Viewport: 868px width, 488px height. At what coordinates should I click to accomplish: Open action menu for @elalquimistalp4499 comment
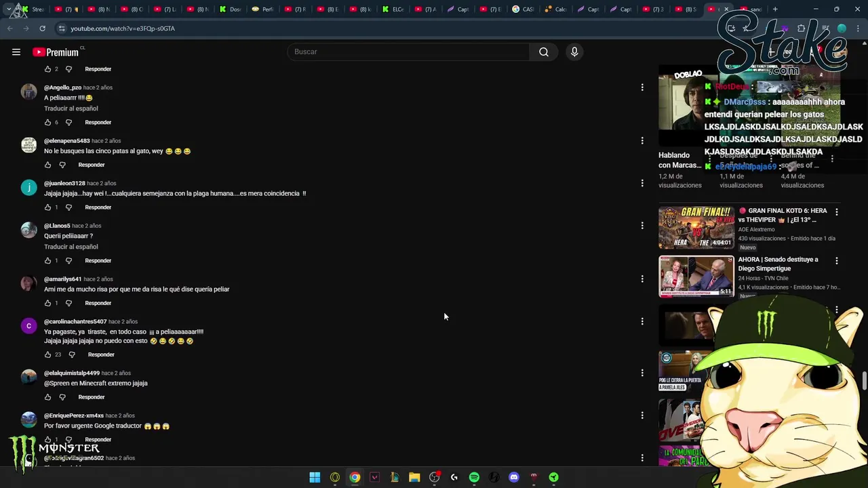pos(642,373)
